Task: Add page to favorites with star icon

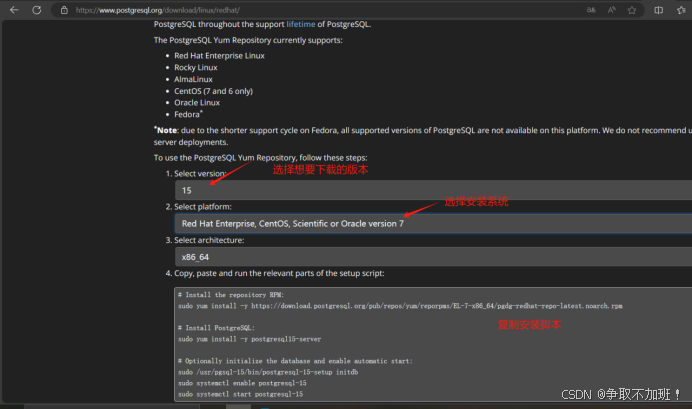Action: pos(632,10)
